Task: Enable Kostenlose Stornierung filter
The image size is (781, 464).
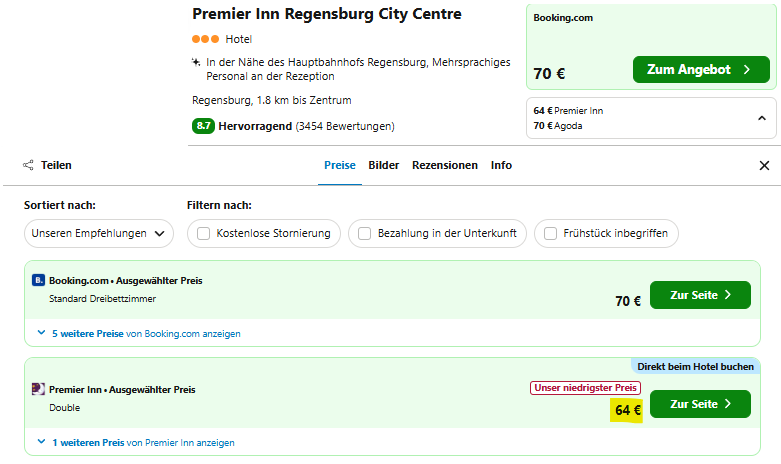Action: [x=205, y=234]
